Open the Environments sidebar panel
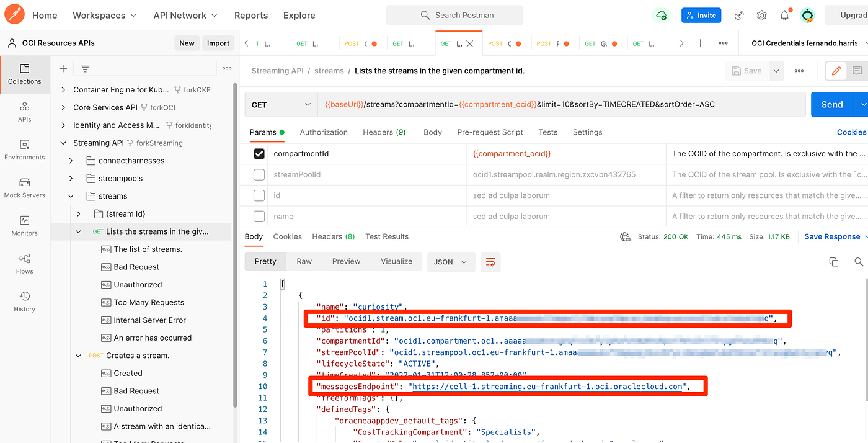Viewport: 868px width, 443px height. click(25, 150)
